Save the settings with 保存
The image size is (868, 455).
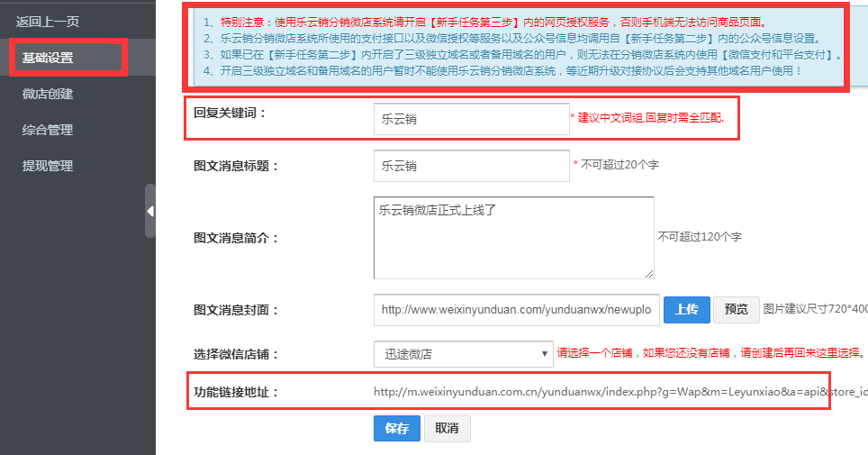tap(396, 429)
